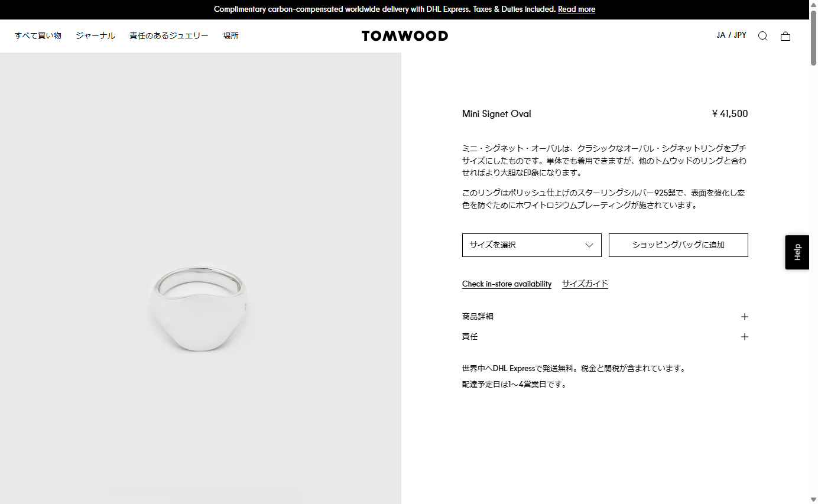The height and width of the screenshot is (504, 818).
Task: Open the 場所 menu item
Action: click(231, 35)
